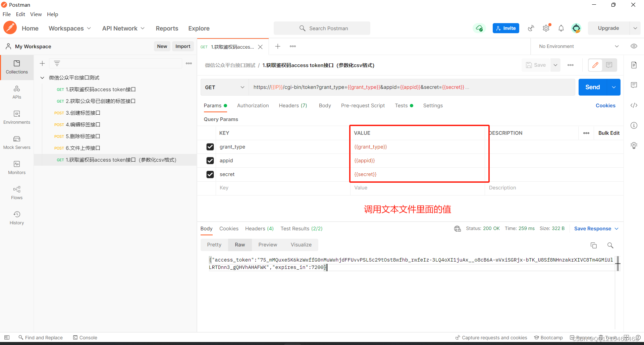This screenshot has width=644, height=345.
Task: Click the sync status cloud icon
Action: click(479, 28)
